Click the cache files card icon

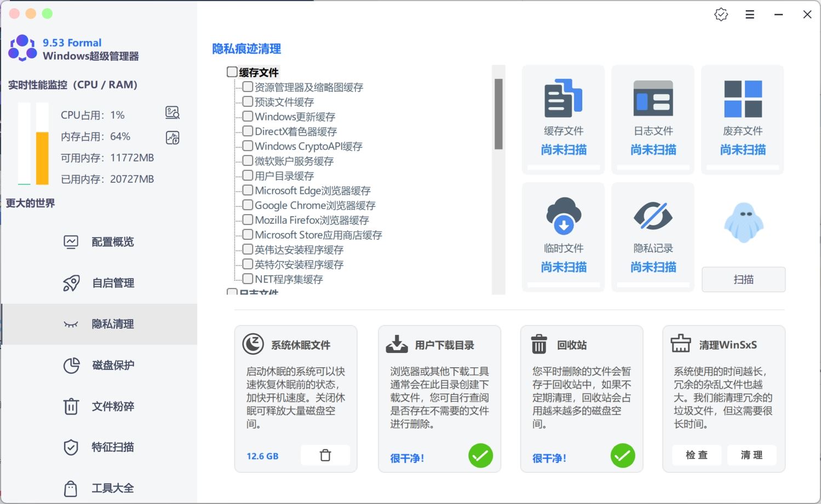[x=563, y=99]
